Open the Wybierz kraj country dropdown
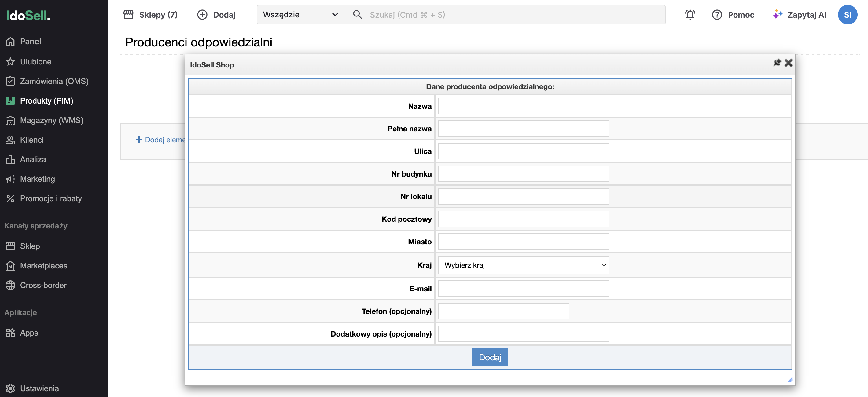The width and height of the screenshot is (868, 397). (x=523, y=265)
